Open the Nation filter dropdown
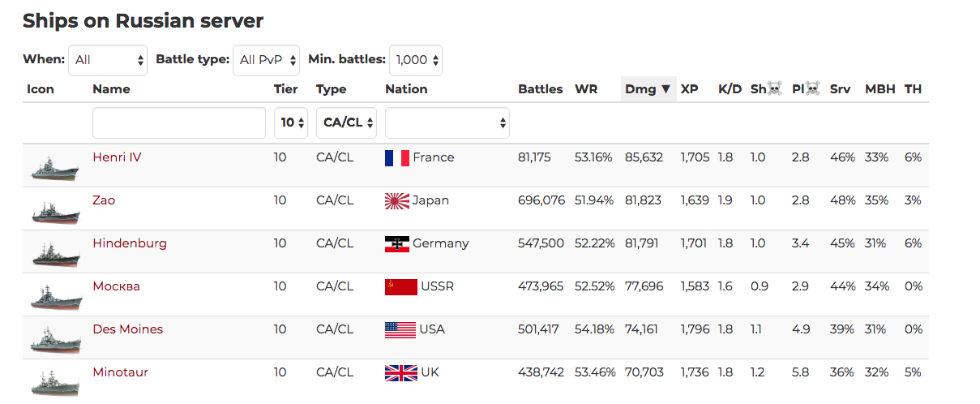Image resolution: width=980 pixels, height=404 pixels. click(447, 123)
